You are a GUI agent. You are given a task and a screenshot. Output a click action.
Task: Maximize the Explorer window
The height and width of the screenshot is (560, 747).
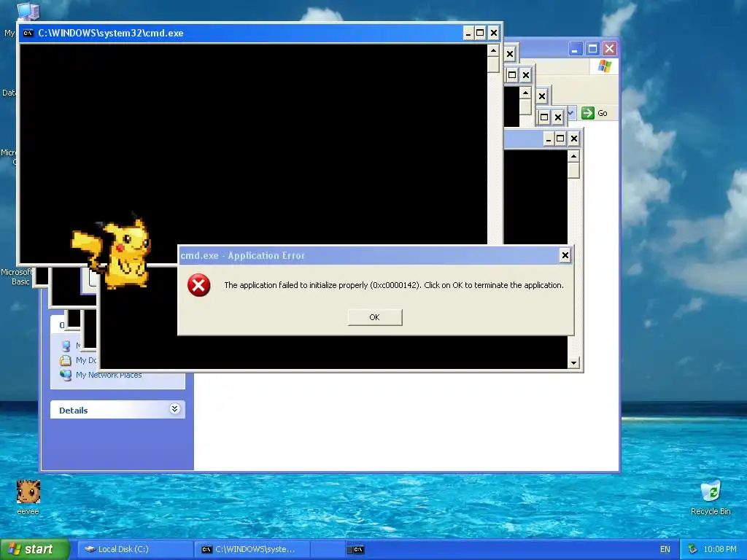592,49
